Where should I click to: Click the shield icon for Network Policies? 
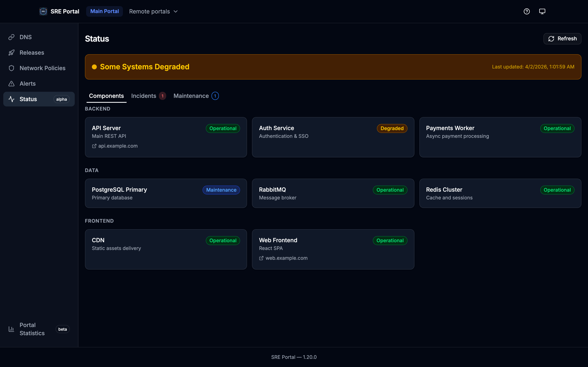[11, 68]
